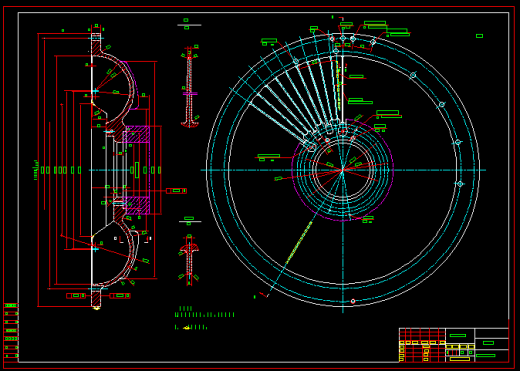Click the center point of the large wheel view
The image size is (520, 371).
coord(343,170)
